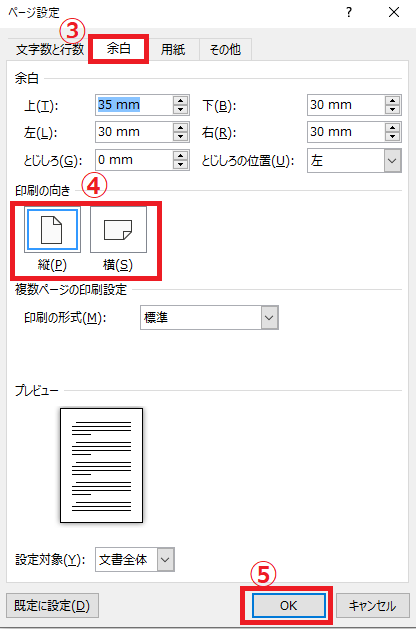Click the 左(L) margin input field
416x629 pixels.
pos(134,132)
